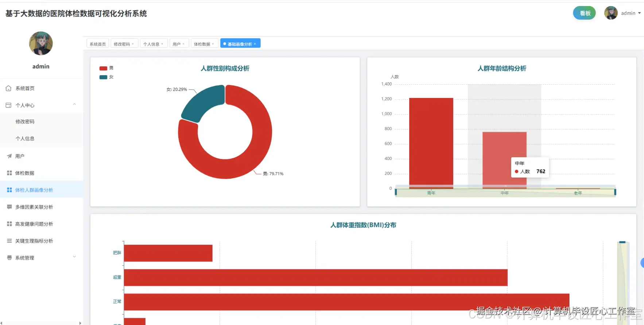The width and height of the screenshot is (644, 325).
Task: Open the admin dropdown arrow in header
Action: (x=639, y=13)
